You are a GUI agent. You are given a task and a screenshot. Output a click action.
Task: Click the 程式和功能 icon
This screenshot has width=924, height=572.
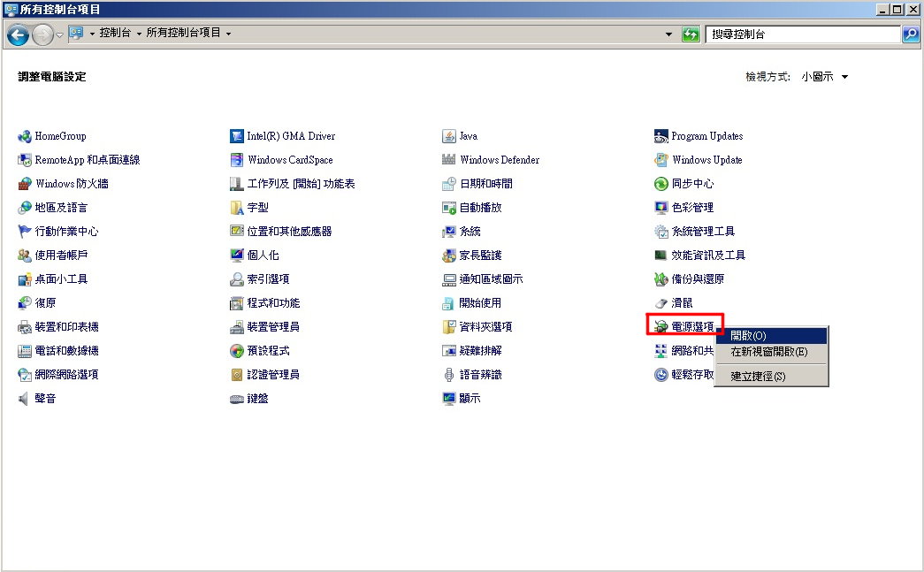[236, 303]
